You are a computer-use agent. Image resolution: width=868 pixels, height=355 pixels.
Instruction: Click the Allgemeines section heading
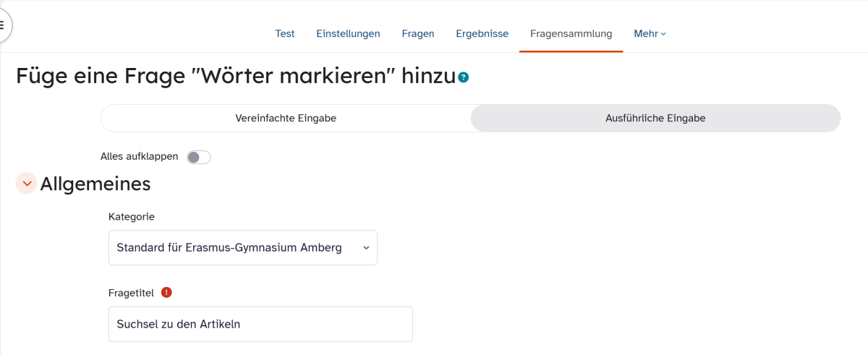click(x=95, y=184)
